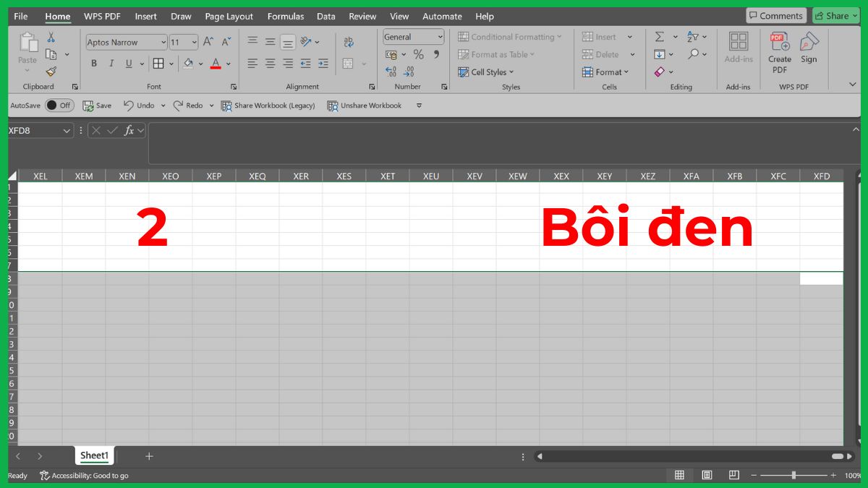Switch to the Formulas ribbon tab
This screenshot has height=488, width=868.
285,16
